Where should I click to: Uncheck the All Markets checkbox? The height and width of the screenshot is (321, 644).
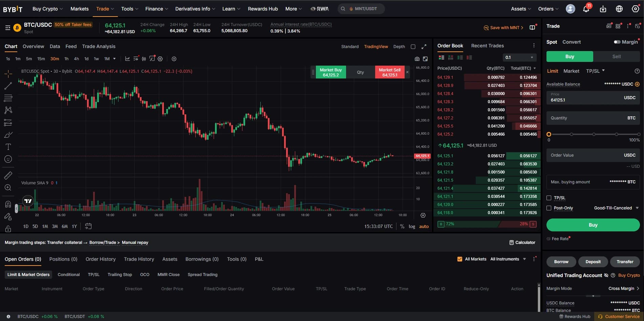coord(460,259)
